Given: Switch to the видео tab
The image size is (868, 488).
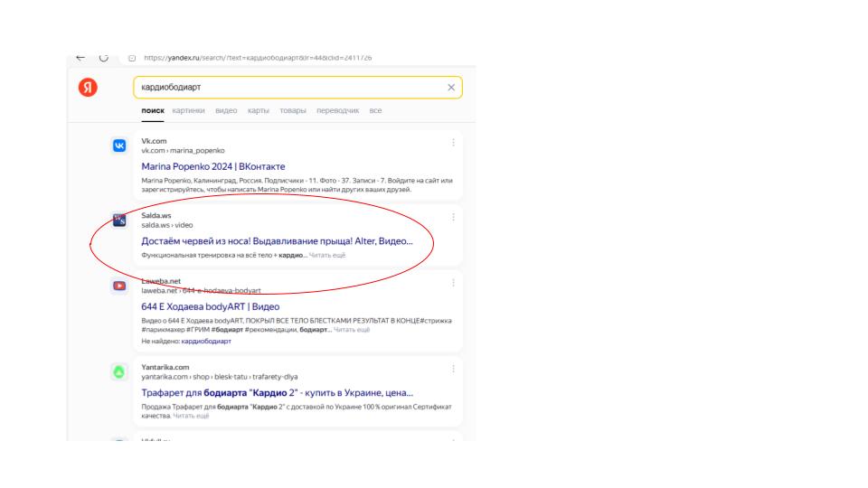Looking at the screenshot, I should tap(226, 110).
